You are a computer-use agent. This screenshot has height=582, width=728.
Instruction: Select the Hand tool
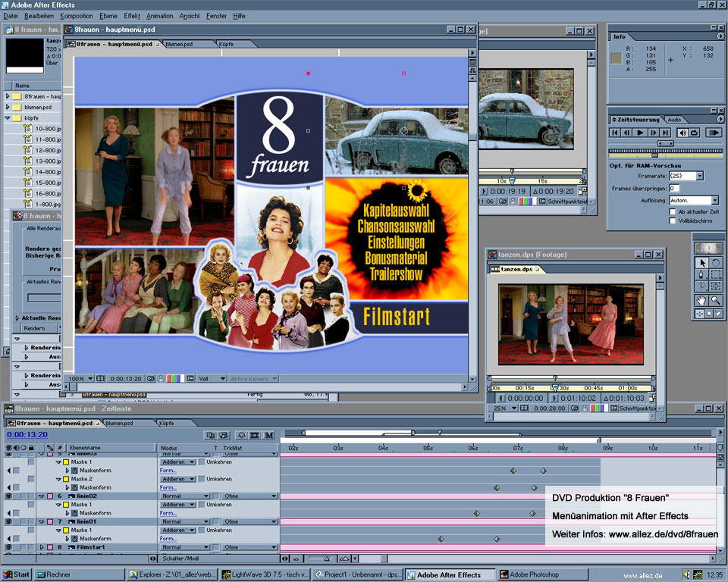tap(701, 300)
